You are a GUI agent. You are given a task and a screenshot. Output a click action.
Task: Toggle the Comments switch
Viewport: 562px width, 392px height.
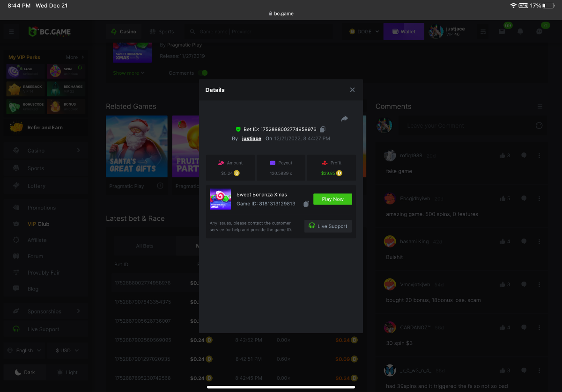(x=203, y=73)
